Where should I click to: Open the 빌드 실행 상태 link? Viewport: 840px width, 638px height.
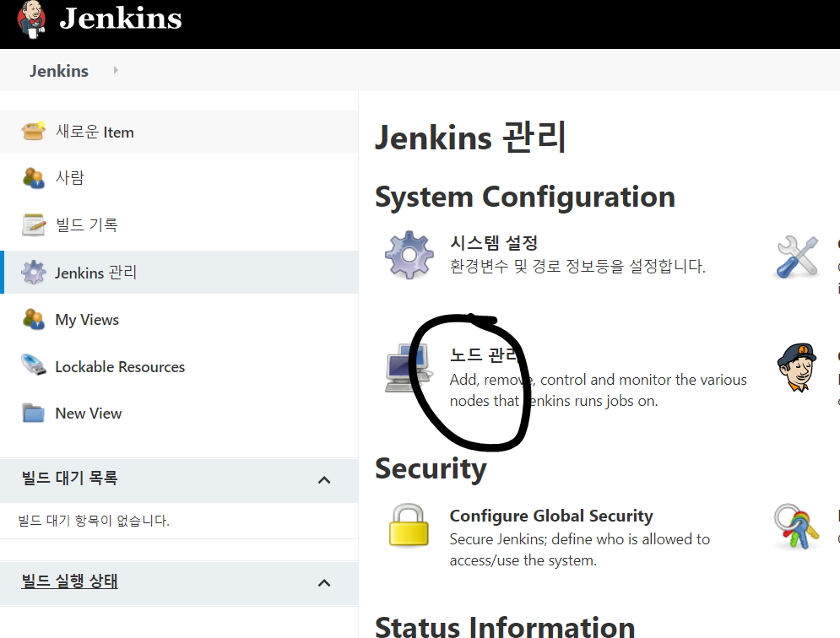tap(69, 581)
